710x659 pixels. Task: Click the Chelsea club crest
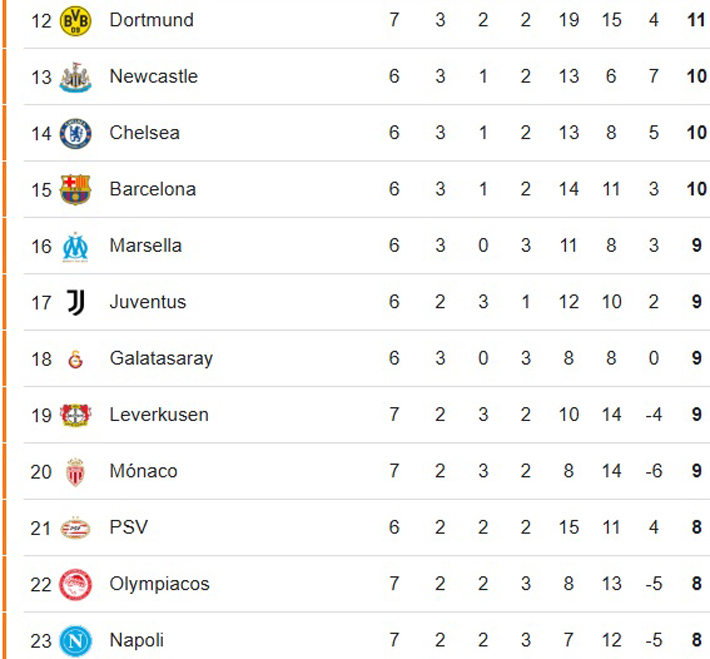coord(75,133)
